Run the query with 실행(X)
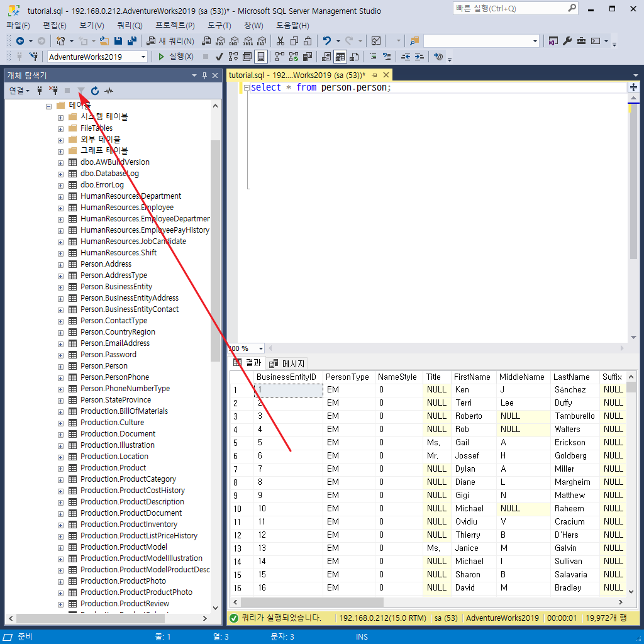The height and width of the screenshot is (644, 644). 176,56
